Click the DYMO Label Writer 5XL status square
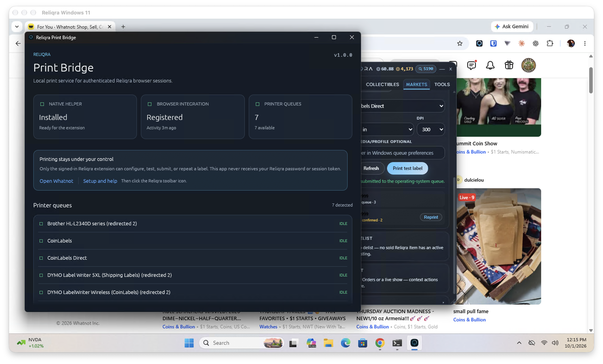The height and width of the screenshot is (364, 603). point(41,275)
